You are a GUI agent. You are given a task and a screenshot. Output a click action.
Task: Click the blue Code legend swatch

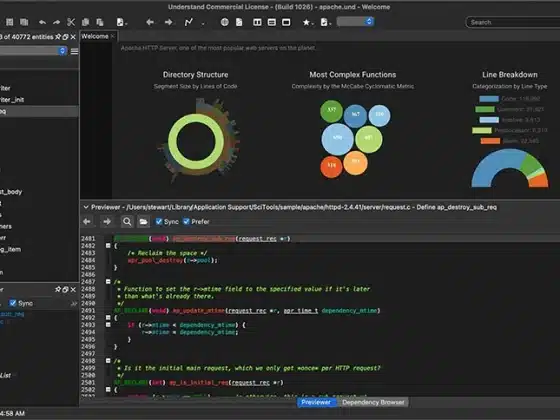tap(489, 99)
